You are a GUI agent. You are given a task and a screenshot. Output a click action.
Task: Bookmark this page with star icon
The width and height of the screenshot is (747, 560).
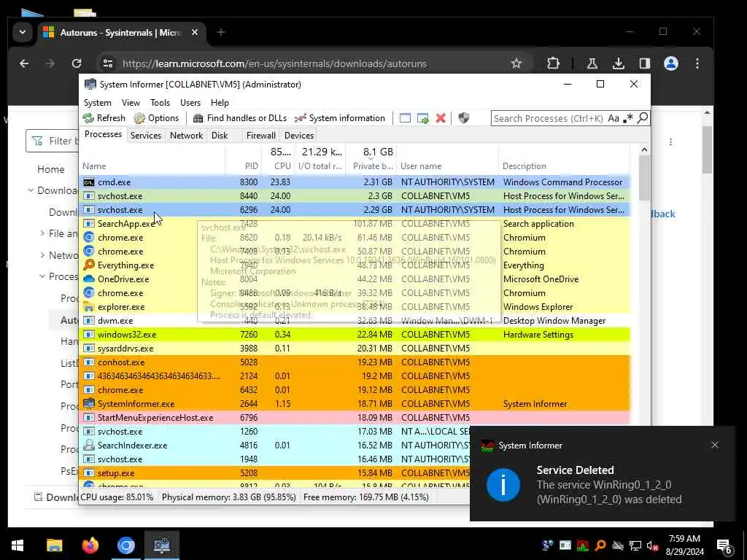point(516,63)
